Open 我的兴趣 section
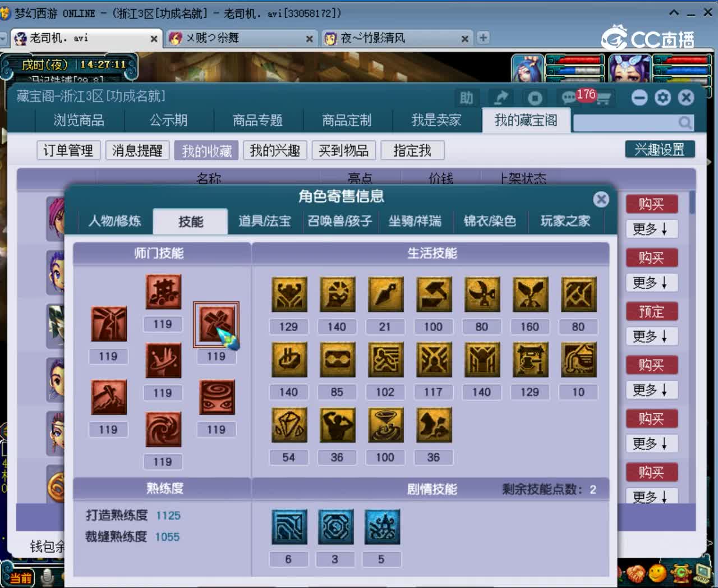This screenshot has height=588, width=718. pos(275,150)
